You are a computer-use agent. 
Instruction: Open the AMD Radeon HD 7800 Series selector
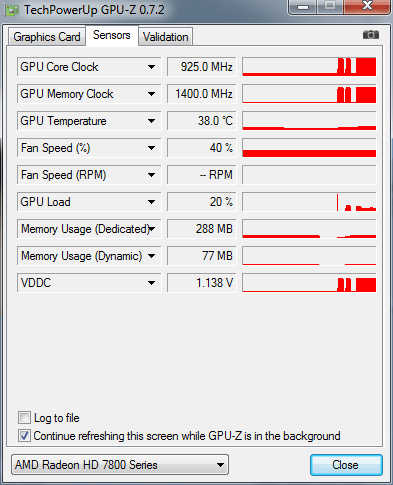pos(120,465)
